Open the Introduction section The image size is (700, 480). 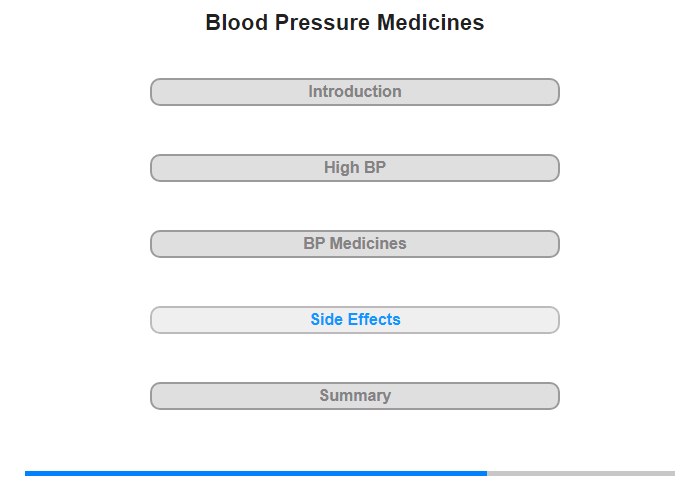355,92
